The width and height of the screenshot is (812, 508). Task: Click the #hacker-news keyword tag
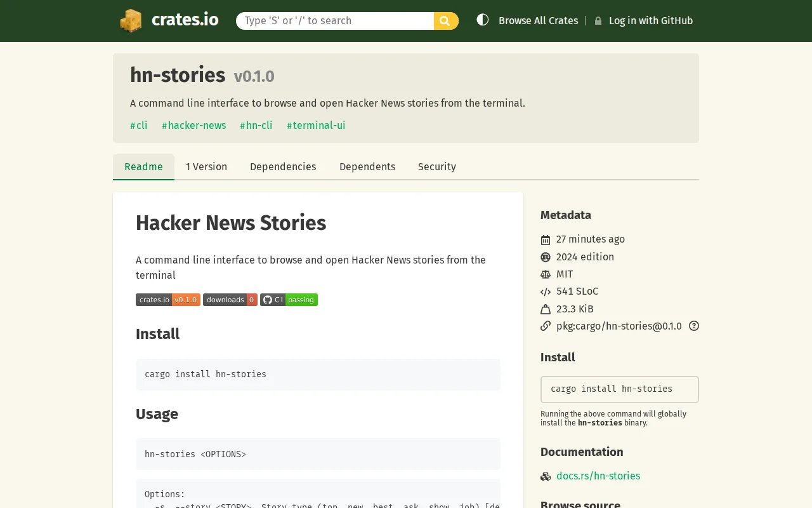tap(194, 126)
